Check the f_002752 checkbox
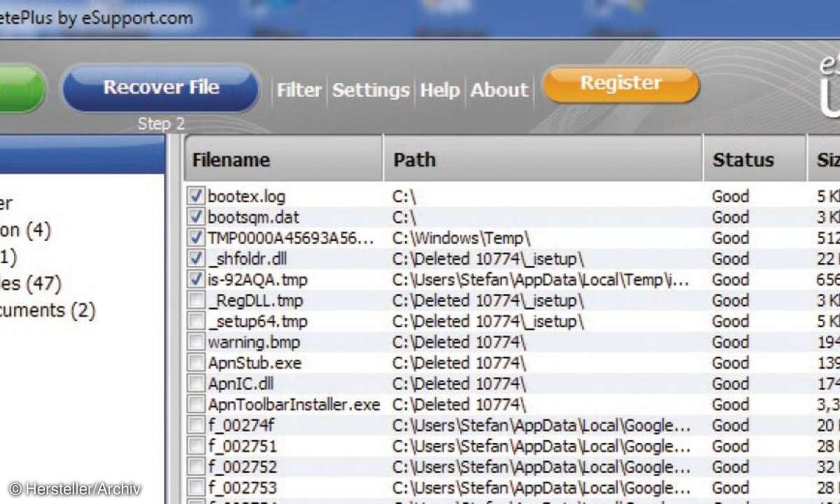 [x=196, y=467]
